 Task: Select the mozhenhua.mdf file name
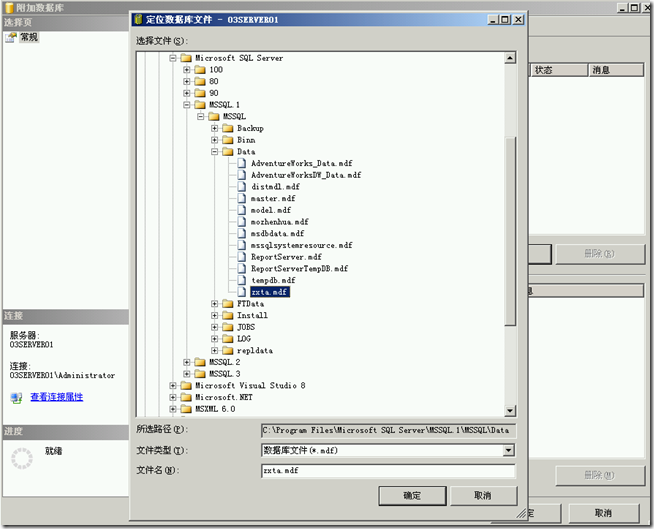[x=279, y=222]
